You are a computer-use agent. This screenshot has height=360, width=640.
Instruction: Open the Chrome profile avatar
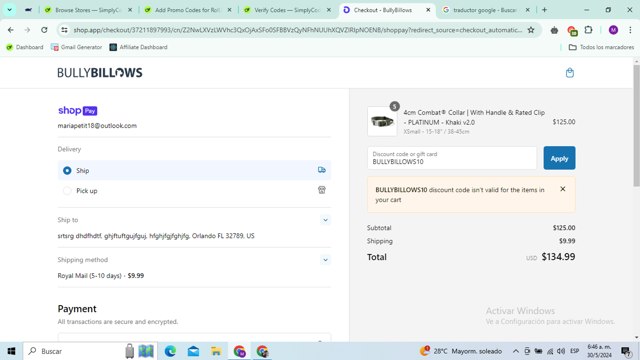tap(613, 30)
